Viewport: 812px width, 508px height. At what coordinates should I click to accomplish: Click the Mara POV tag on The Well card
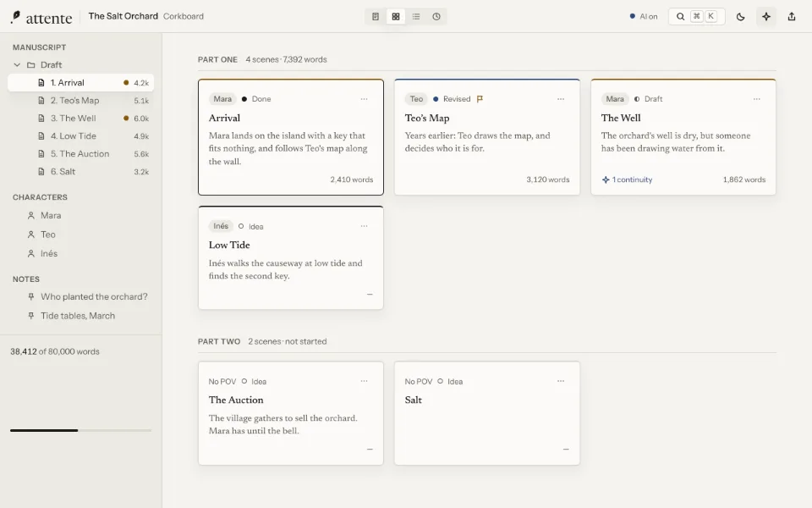tap(615, 99)
